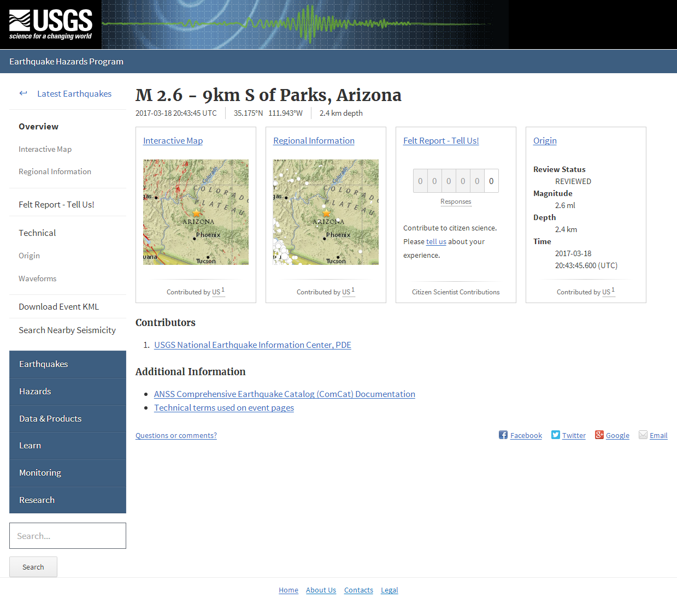Viewport: 677px width, 616px height.
Task: Open the Hazards navigation menu
Action: (x=35, y=391)
